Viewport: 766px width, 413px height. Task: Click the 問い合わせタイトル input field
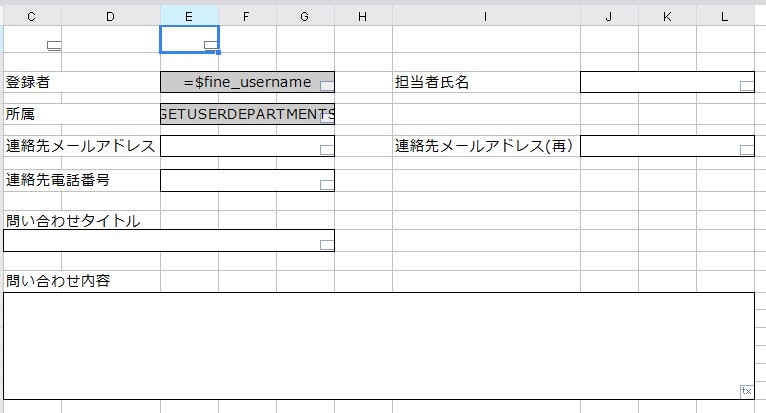pyautogui.click(x=169, y=240)
